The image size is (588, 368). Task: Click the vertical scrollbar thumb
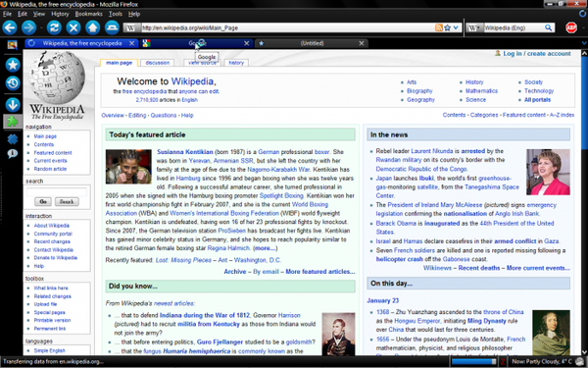coord(584,103)
